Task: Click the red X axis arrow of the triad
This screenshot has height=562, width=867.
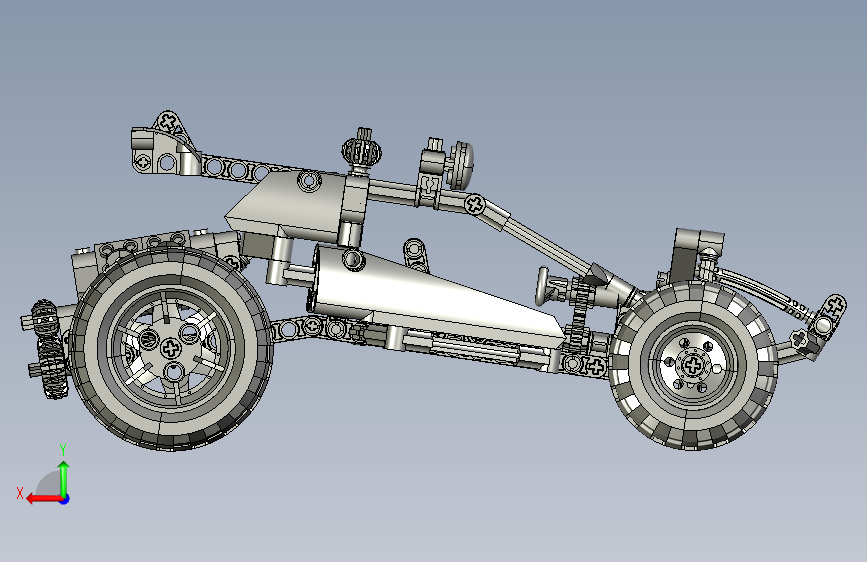Action: tap(44, 499)
